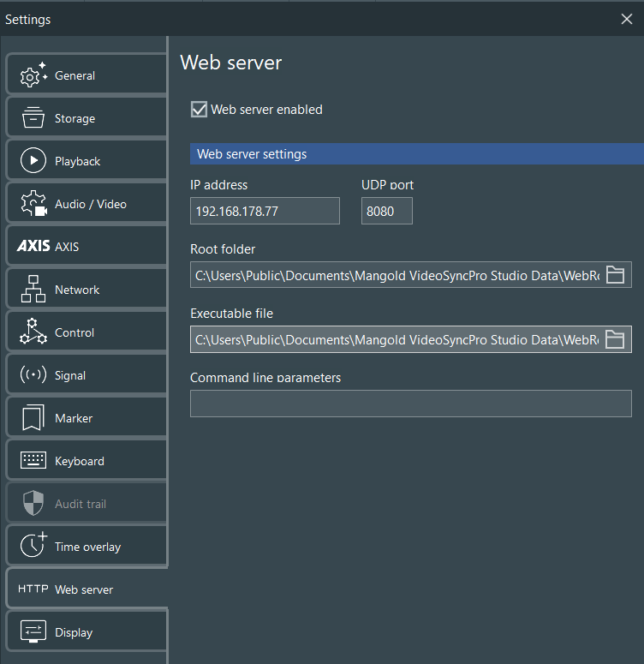Click the Web server settings header bar
The height and width of the screenshot is (664, 644).
pos(417,153)
